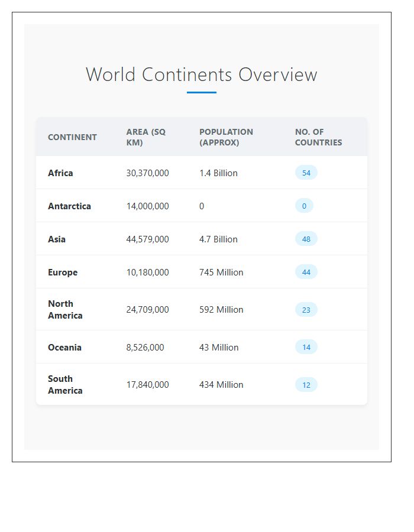
Task: Click Asia's area value 44,579,000
Action: [x=148, y=239]
